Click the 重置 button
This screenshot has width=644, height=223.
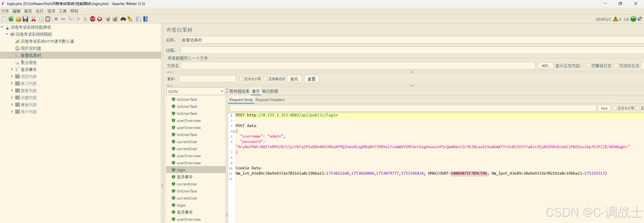pyautogui.click(x=311, y=79)
